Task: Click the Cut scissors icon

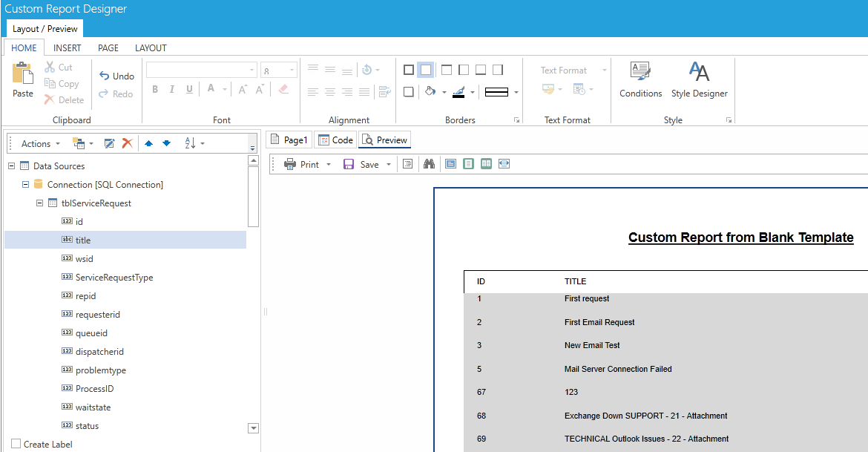Action: click(50, 67)
